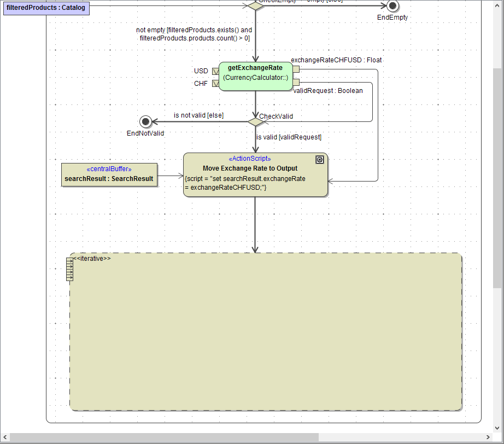Click the scroll-left arrow on horizontal scrollbar

4,437
